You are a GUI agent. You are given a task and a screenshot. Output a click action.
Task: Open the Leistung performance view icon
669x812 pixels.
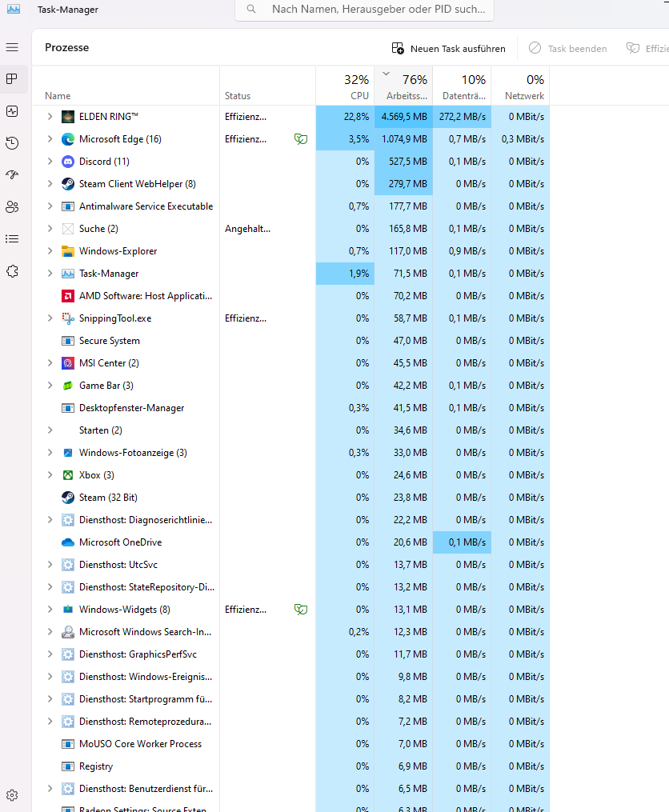point(12,112)
